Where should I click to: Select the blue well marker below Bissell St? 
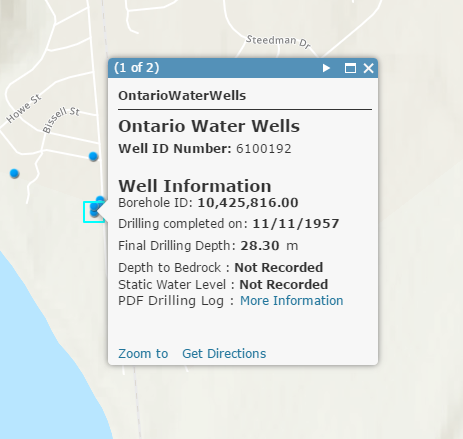[93, 156]
